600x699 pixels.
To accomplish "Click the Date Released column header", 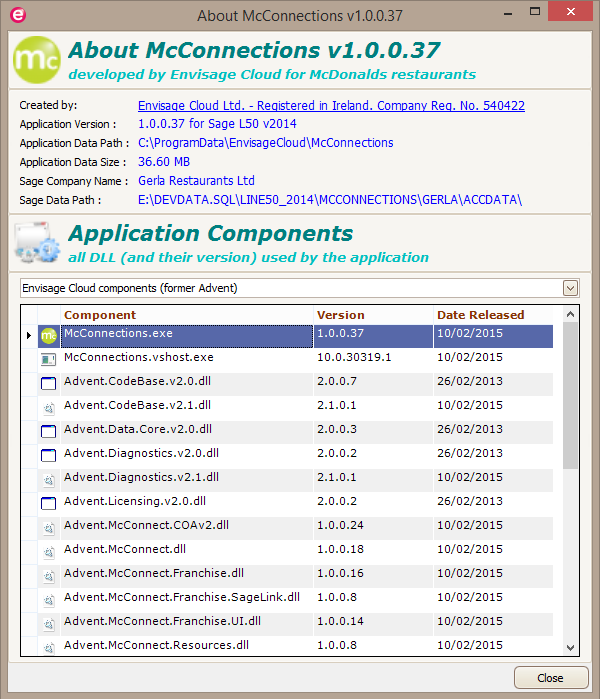I will [x=493, y=315].
